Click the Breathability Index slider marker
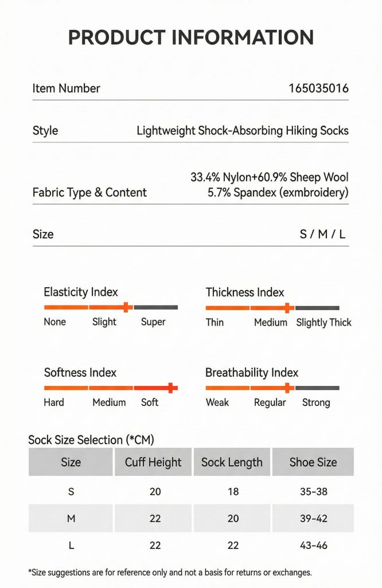Viewport: 382px width, 588px height. [x=287, y=388]
